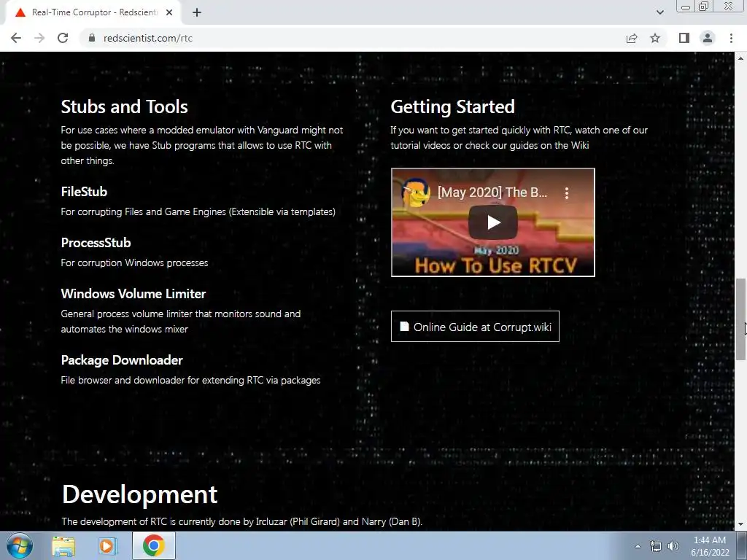This screenshot has width=747, height=560.
Task: Open a new tab with the plus button
Action: click(197, 12)
